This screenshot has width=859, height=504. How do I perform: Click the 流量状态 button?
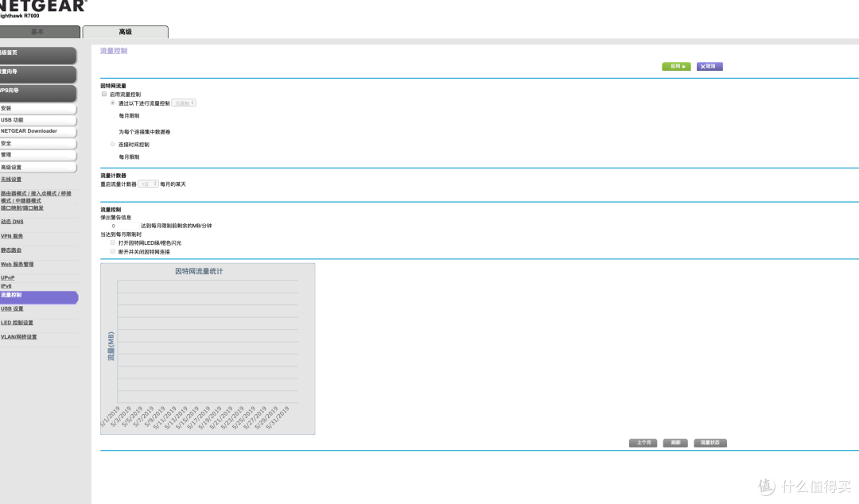[710, 443]
